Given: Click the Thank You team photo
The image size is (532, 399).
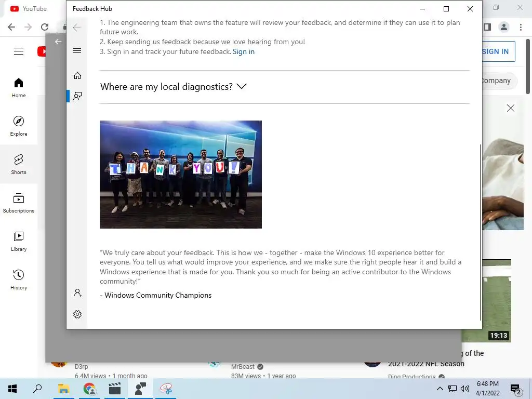Looking at the screenshot, I should (x=180, y=175).
